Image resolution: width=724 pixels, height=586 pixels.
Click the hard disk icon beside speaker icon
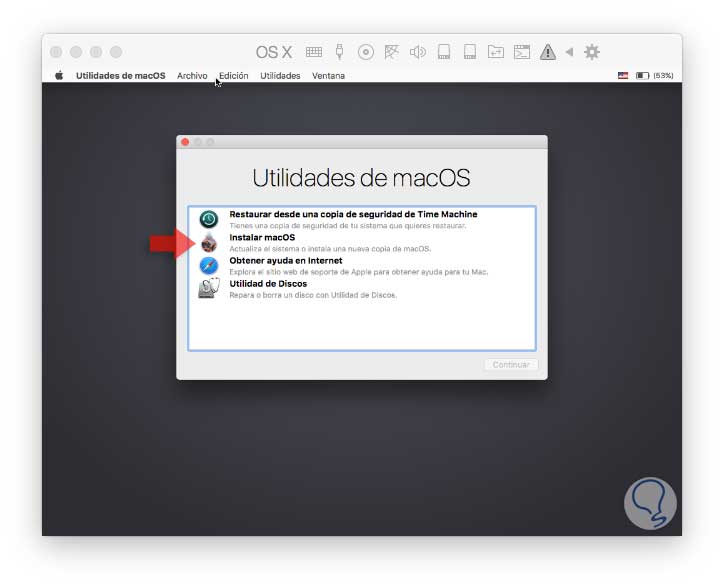(x=444, y=52)
